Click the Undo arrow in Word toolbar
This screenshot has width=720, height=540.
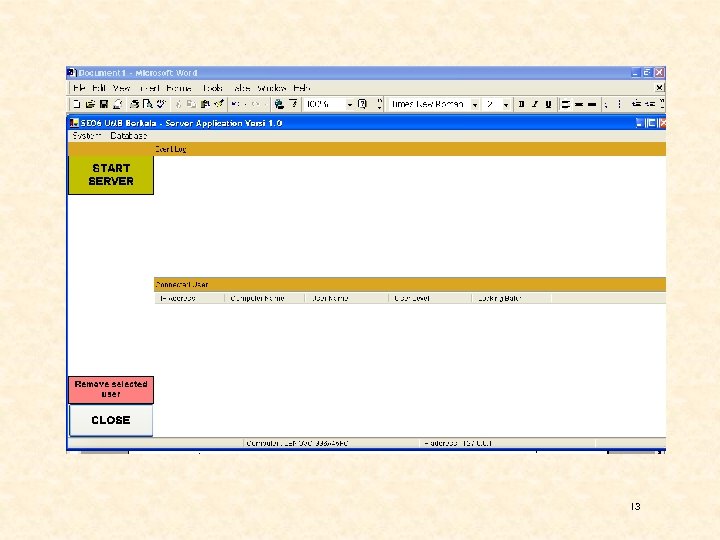pyautogui.click(x=235, y=104)
